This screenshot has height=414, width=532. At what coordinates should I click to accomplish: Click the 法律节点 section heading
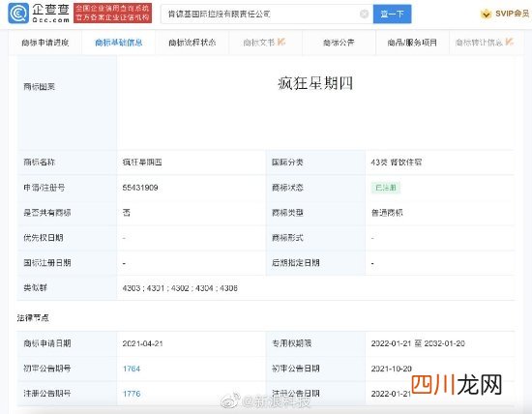tap(33, 318)
